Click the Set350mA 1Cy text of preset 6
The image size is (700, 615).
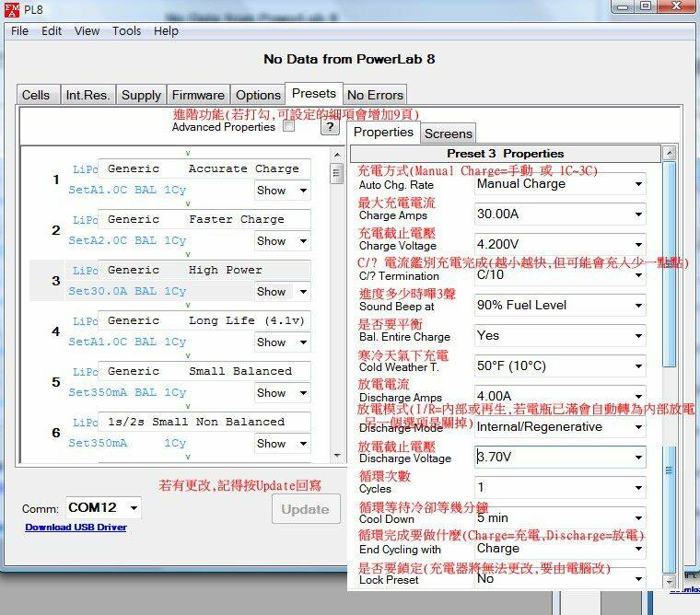[x=127, y=443]
